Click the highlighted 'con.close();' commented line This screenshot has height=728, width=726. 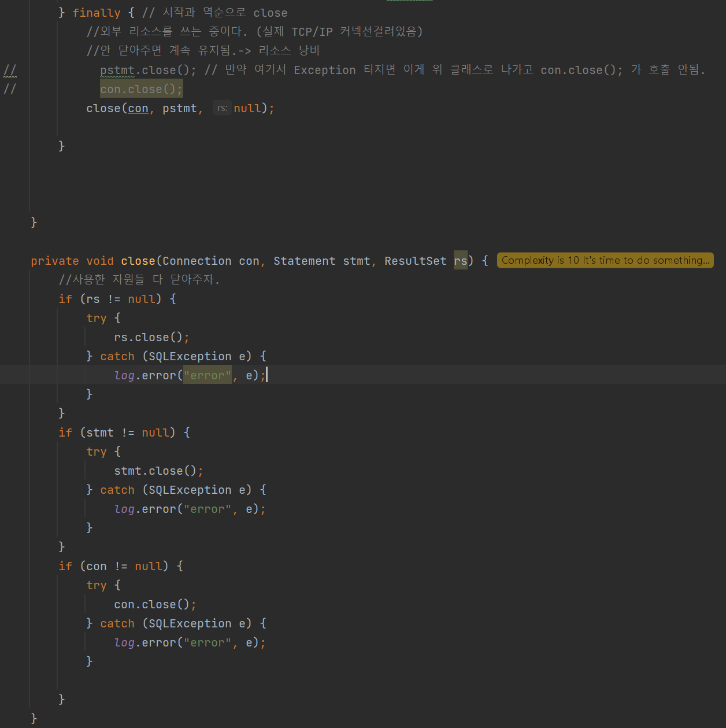[141, 89]
